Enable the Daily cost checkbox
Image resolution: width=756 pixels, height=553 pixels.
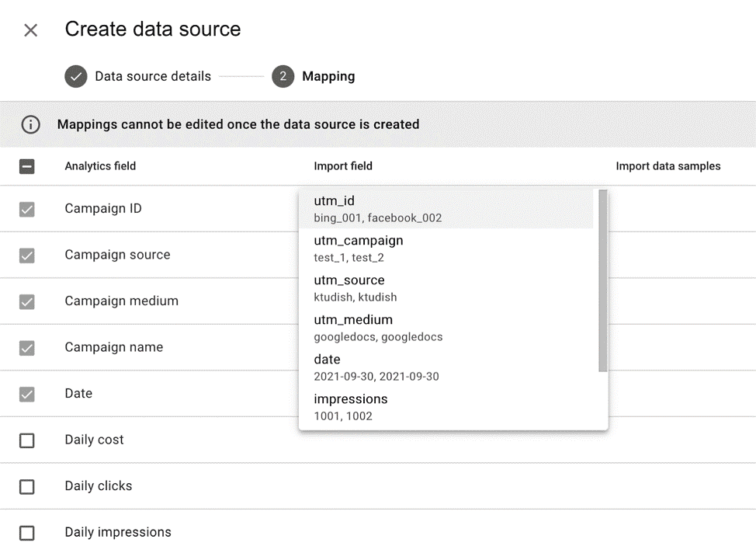pos(28,440)
